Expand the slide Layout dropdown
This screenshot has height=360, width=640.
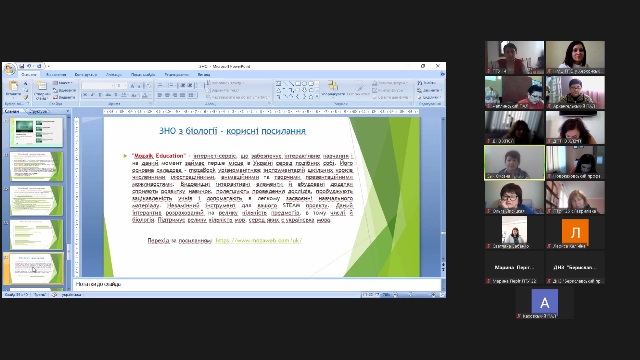(63, 83)
